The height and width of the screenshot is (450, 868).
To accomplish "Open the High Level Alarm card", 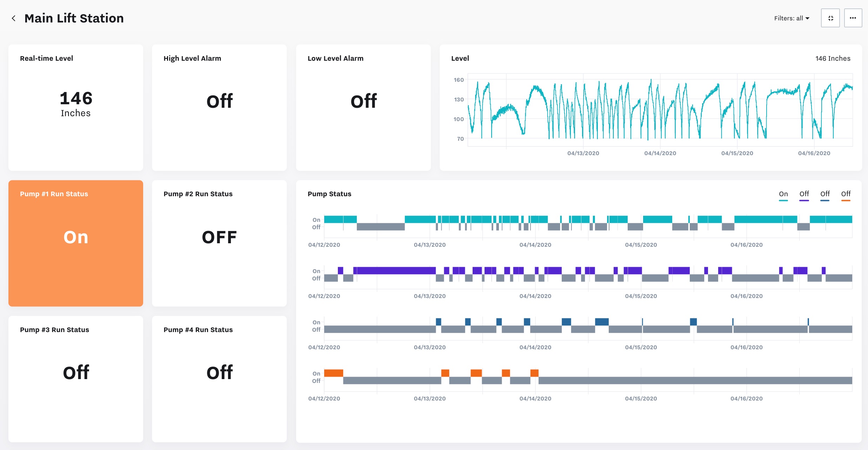I will pyautogui.click(x=219, y=107).
